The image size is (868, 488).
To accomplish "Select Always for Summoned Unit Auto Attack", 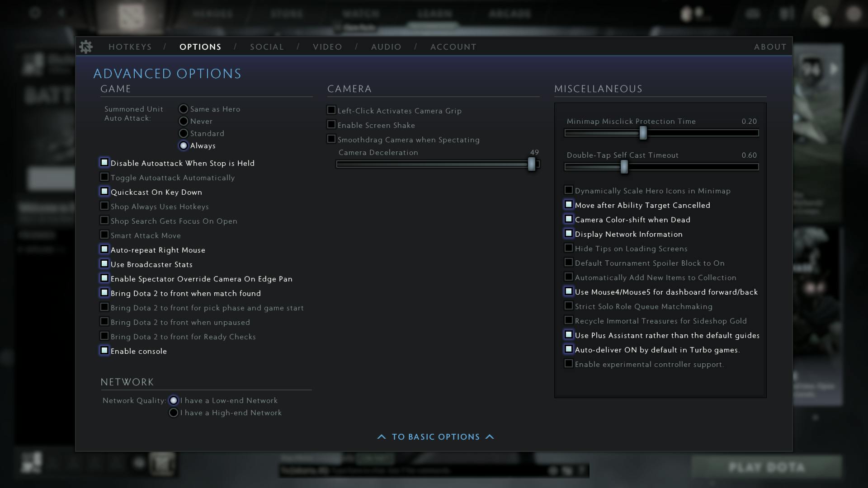I will 183,145.
